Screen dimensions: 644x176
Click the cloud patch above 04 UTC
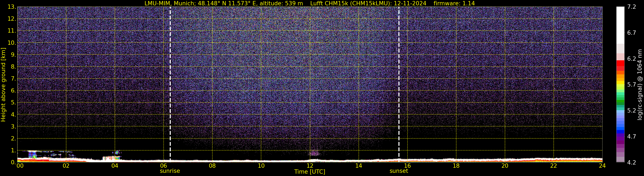pos(116,152)
